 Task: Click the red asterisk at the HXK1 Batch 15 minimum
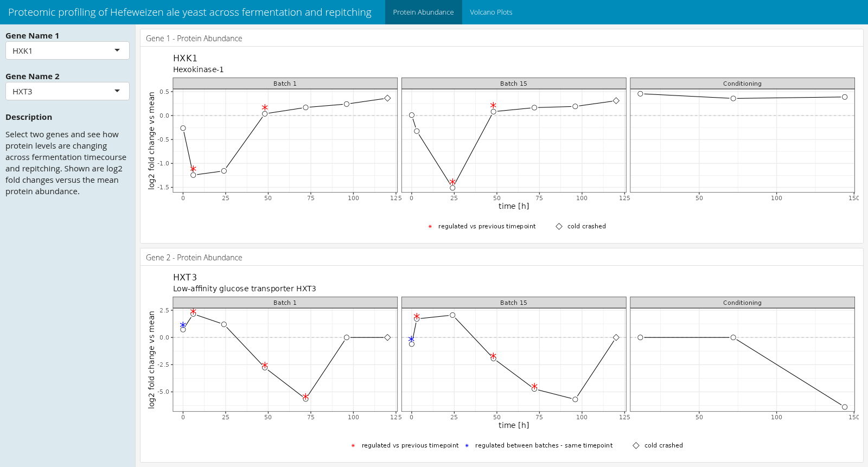click(x=452, y=182)
